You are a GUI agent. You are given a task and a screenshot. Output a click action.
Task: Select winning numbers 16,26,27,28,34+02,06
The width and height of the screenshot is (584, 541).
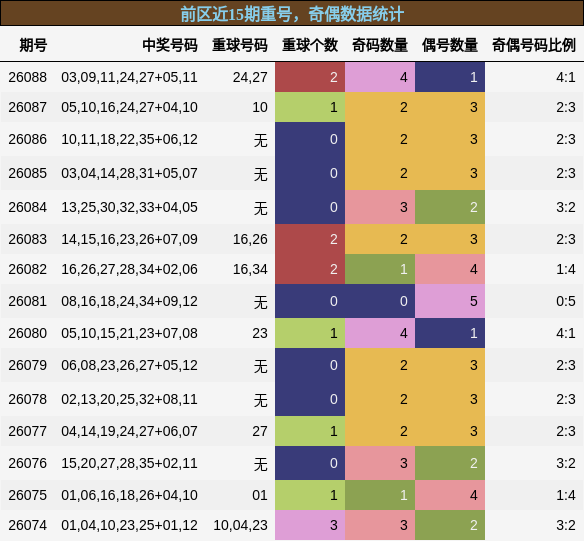click(129, 269)
